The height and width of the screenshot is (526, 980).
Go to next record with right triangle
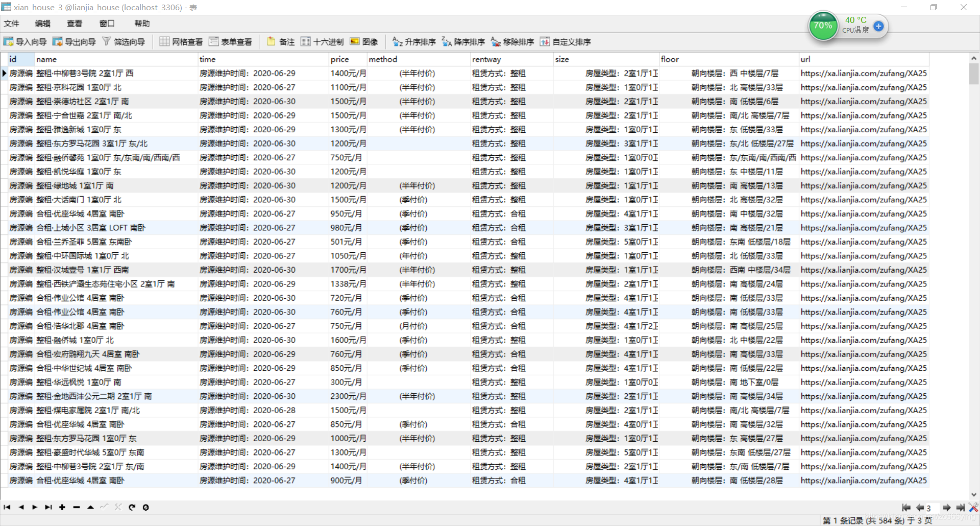(35, 507)
